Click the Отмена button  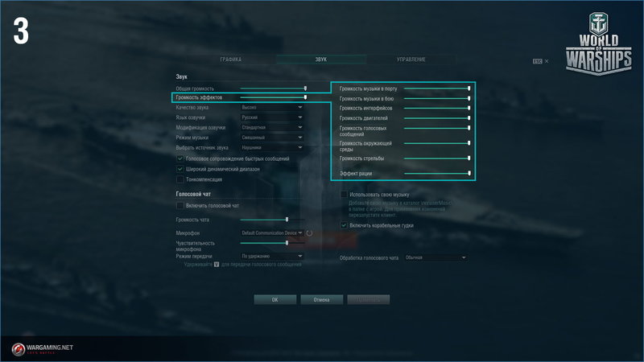point(321,299)
